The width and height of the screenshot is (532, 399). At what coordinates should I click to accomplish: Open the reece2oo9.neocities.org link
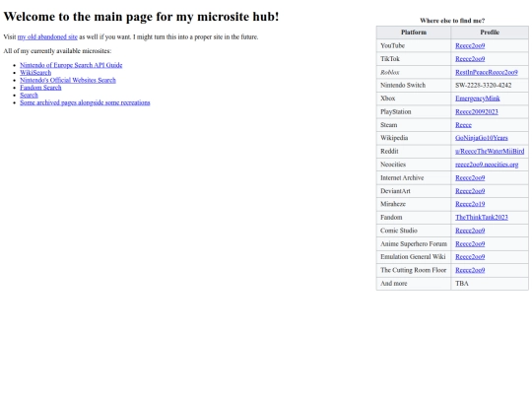[x=487, y=165]
